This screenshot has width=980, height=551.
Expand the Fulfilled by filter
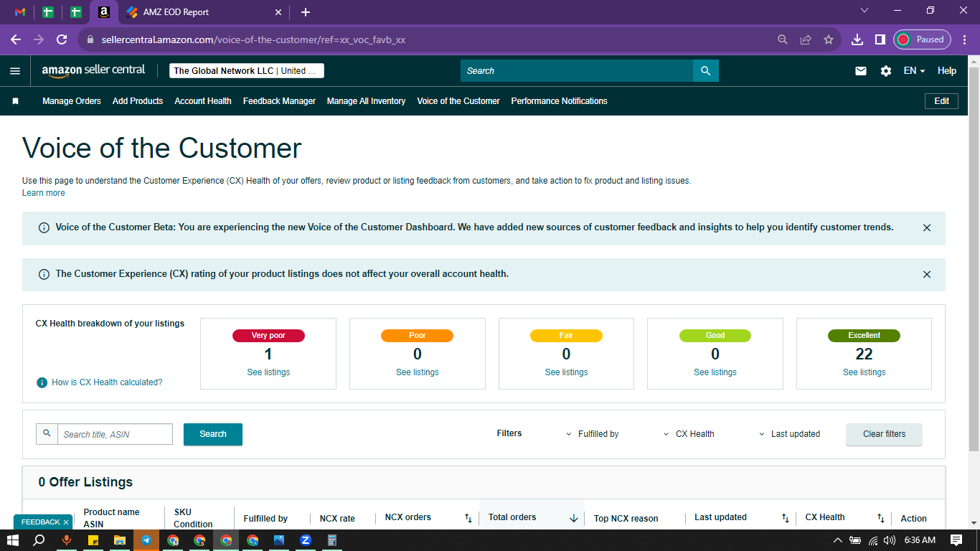point(593,434)
